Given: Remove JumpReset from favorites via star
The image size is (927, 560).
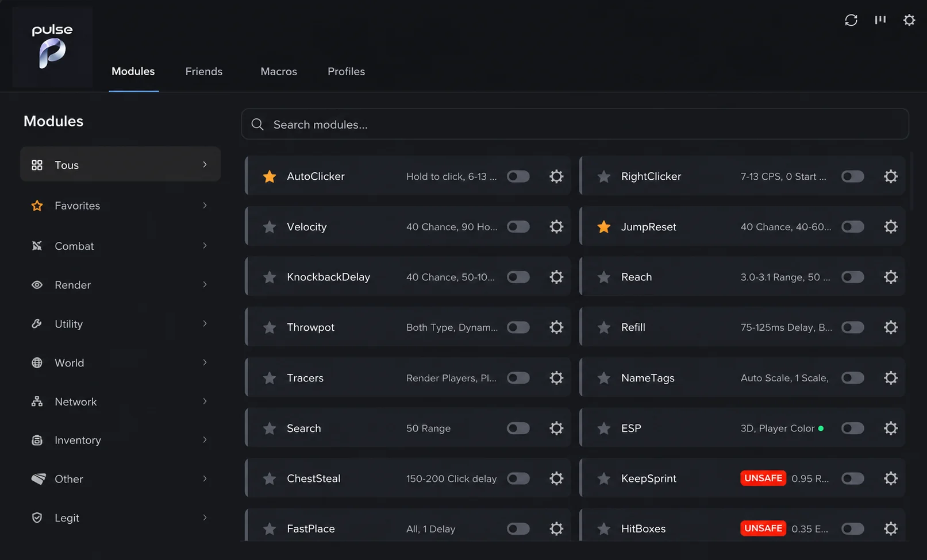Looking at the screenshot, I should 604,227.
